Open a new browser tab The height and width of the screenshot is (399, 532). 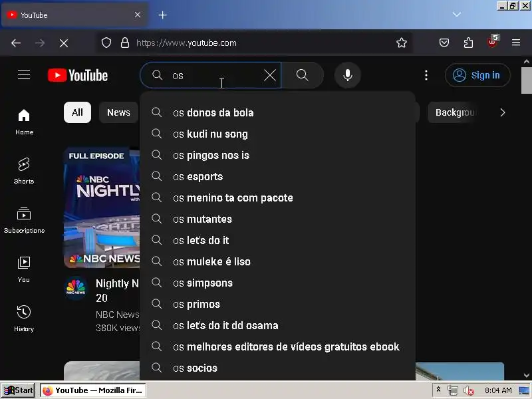click(162, 15)
